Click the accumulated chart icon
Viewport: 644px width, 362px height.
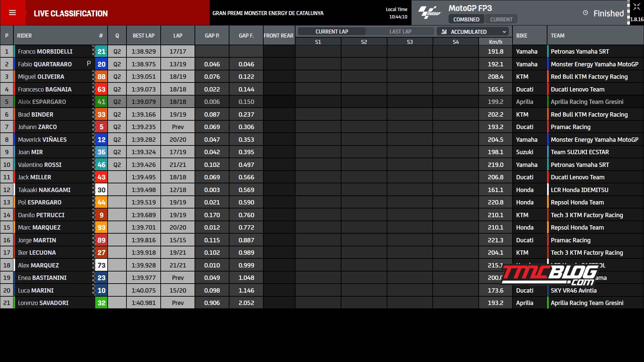pyautogui.click(x=444, y=32)
